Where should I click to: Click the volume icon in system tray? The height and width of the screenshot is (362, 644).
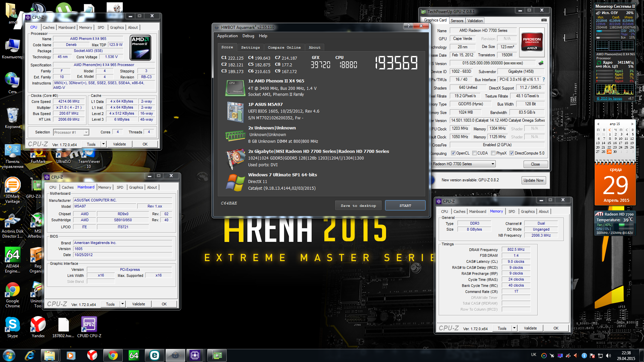coord(608,355)
